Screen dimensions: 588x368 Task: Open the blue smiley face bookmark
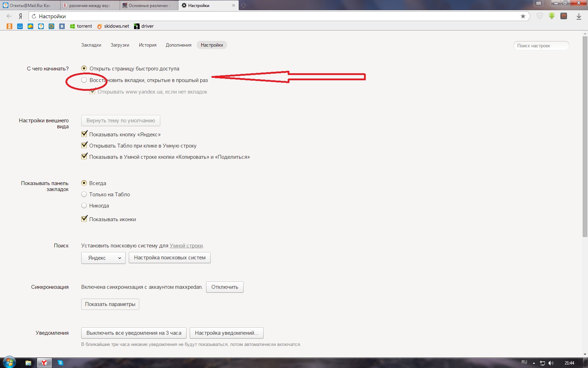(20, 26)
